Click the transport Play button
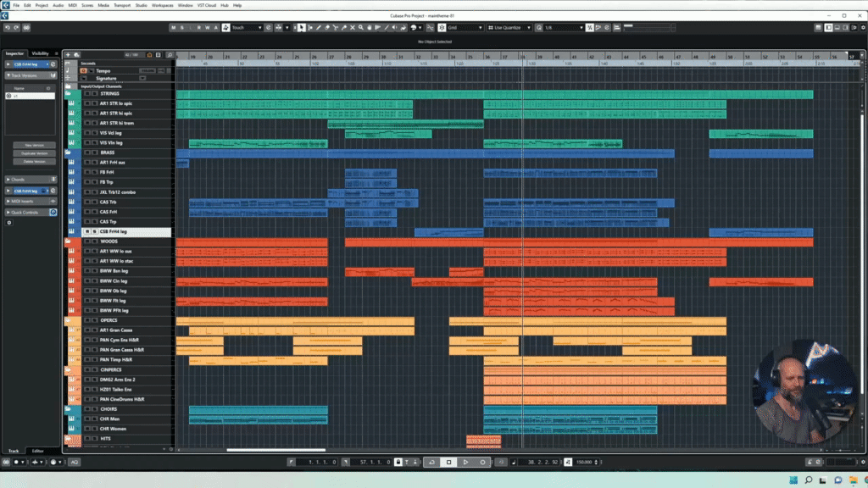868x488 pixels. 465,462
